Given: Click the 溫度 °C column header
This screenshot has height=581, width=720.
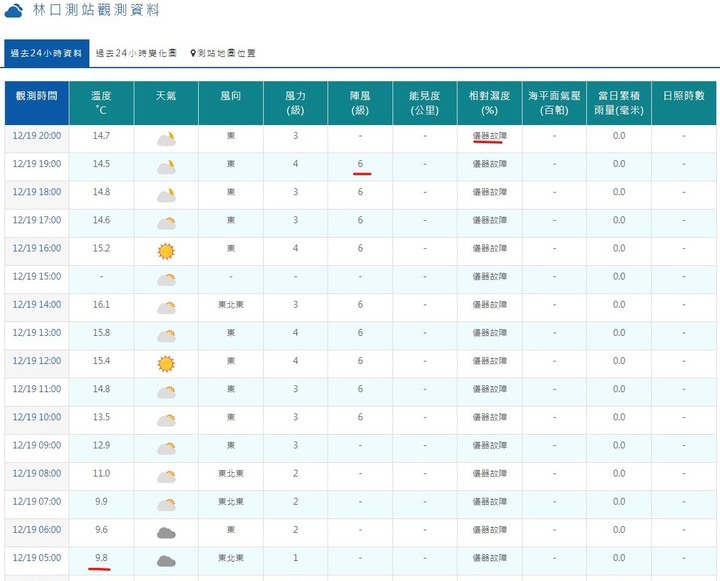Looking at the screenshot, I should click(101, 103).
